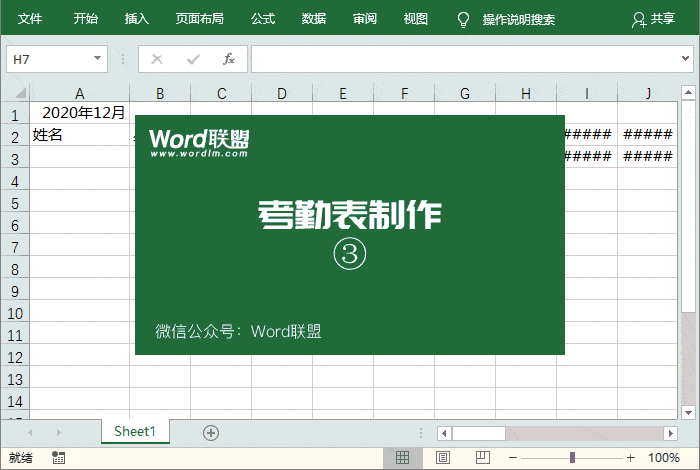Switch to the 数据 ribbon tab

point(313,19)
